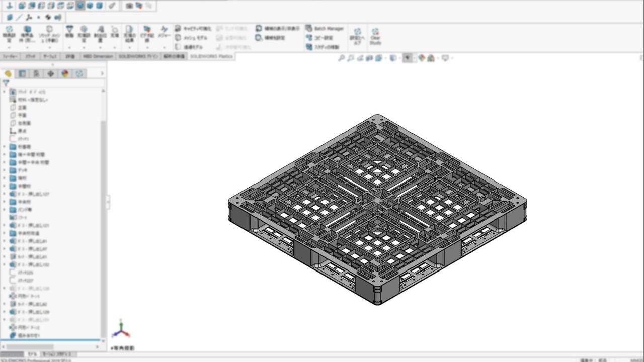Switch to the SOLIDWORKS Plastics tab
The width and height of the screenshot is (644, 362).
(x=211, y=56)
